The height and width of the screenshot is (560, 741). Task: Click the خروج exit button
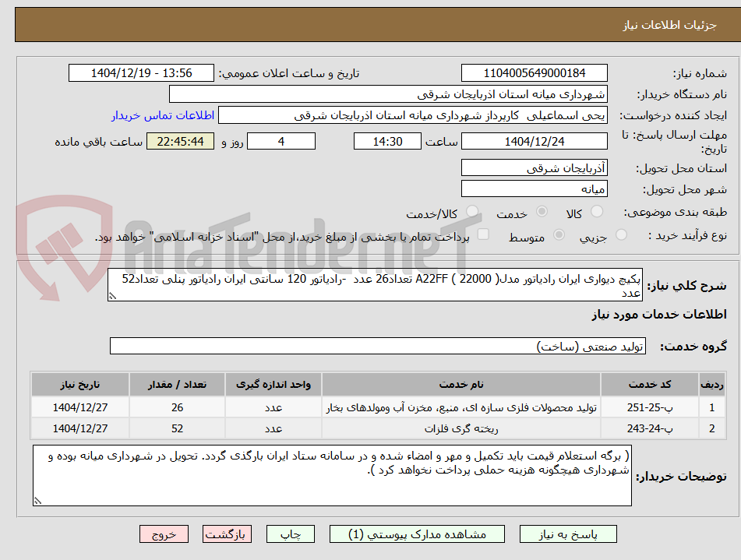click(164, 534)
